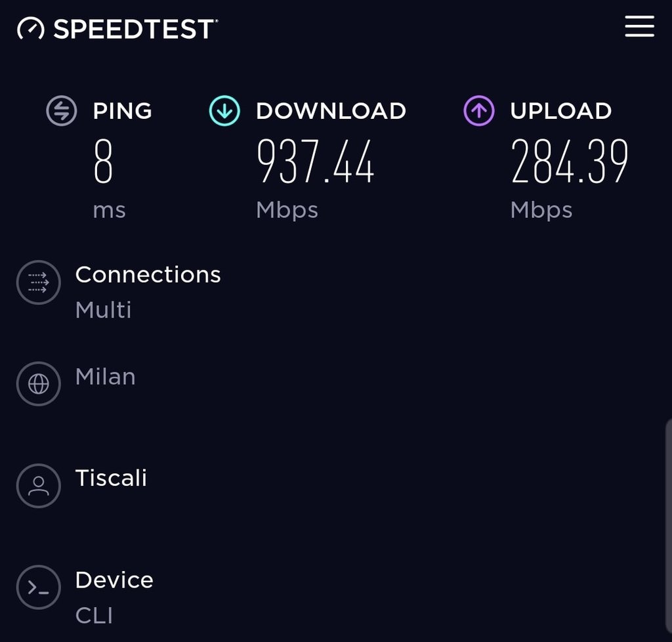Click the download arrow icon
The height and width of the screenshot is (642, 672).
tap(224, 110)
